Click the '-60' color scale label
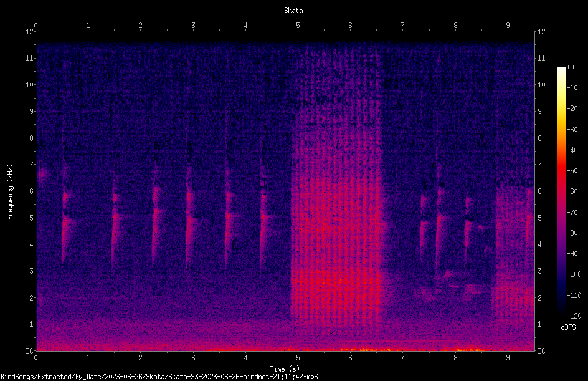 572,191
